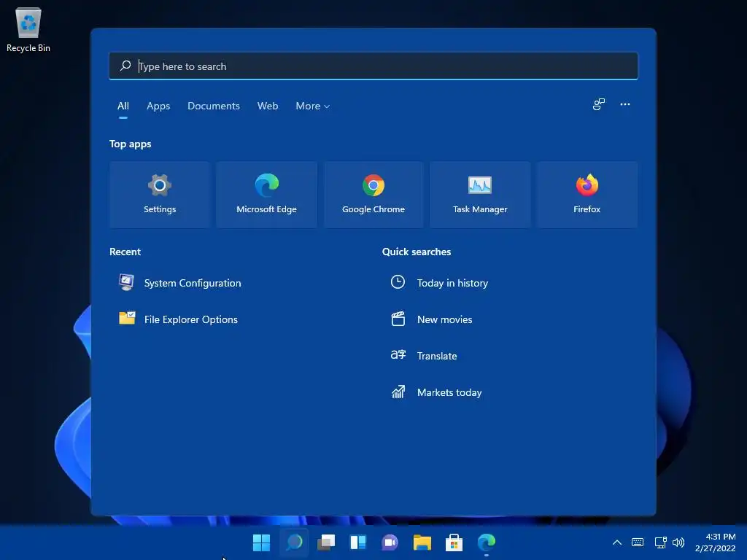747x560 pixels.
Task: Launch Firefox from Top apps
Action: [x=587, y=194]
